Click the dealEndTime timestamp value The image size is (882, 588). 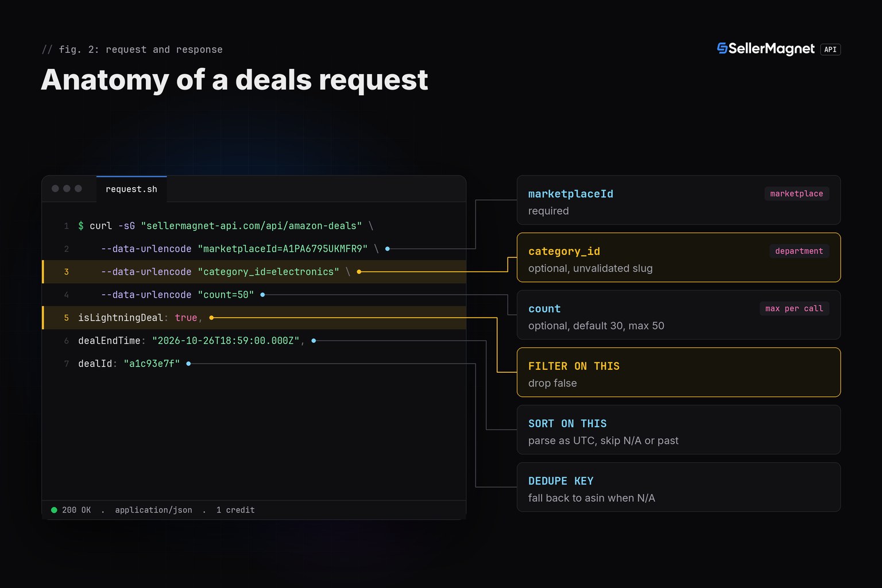click(226, 341)
